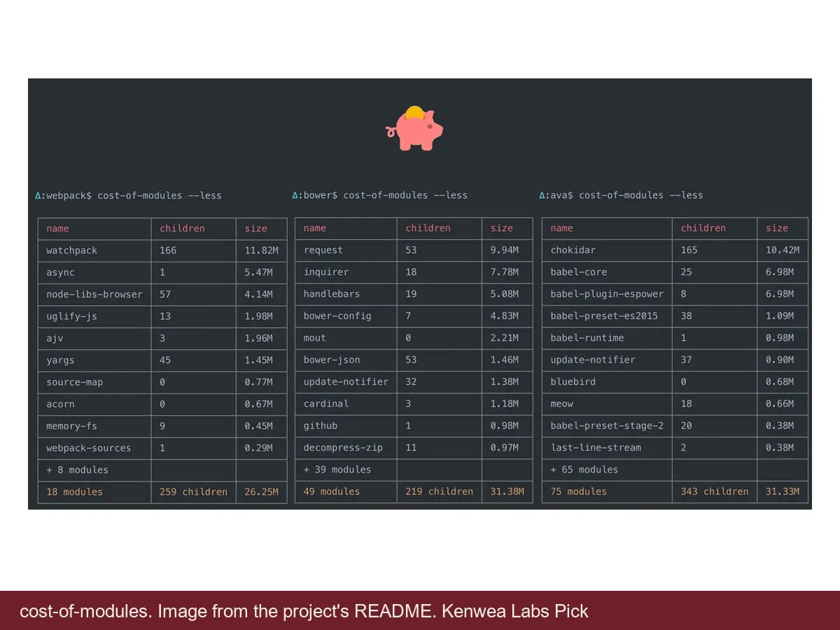
Task: Click the '49 modules' total cell
Action: coord(332,491)
